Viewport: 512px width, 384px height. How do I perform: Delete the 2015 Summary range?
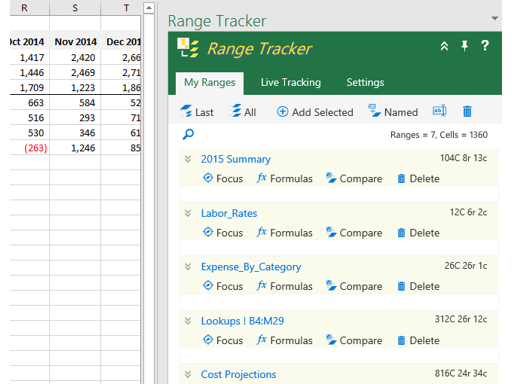418,179
